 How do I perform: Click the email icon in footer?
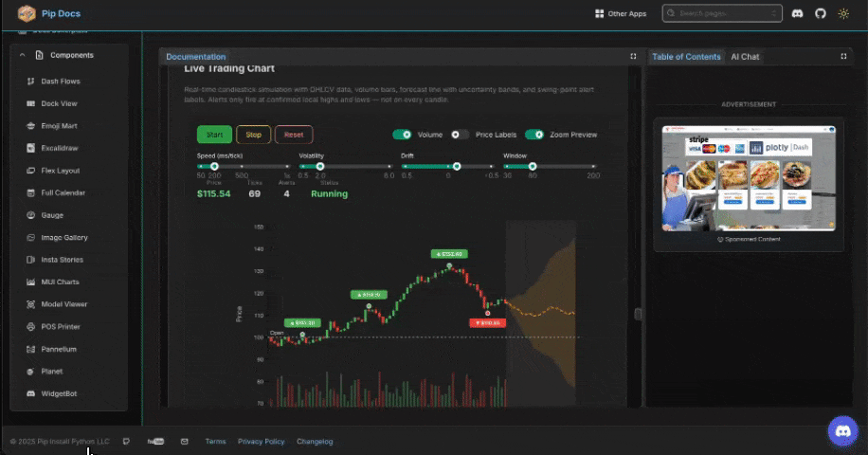(x=185, y=441)
